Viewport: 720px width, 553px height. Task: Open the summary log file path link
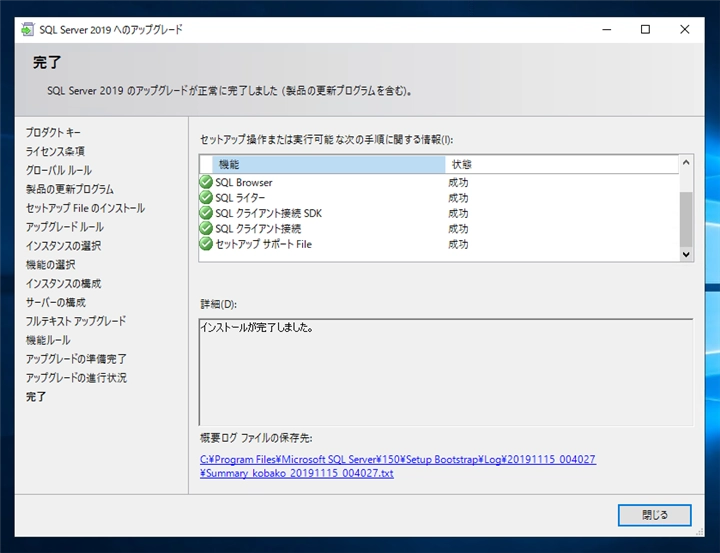pos(398,466)
